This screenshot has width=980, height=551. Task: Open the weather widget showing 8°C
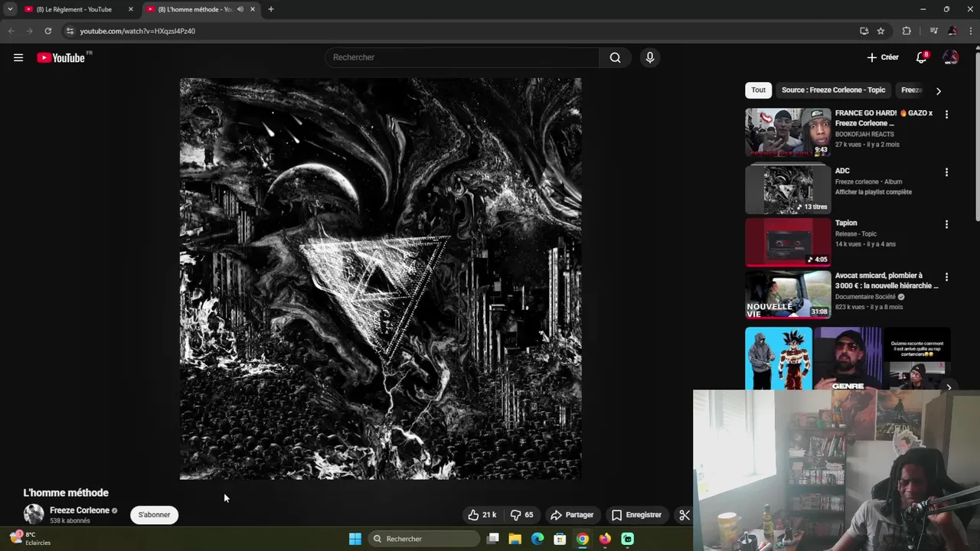coord(31,539)
